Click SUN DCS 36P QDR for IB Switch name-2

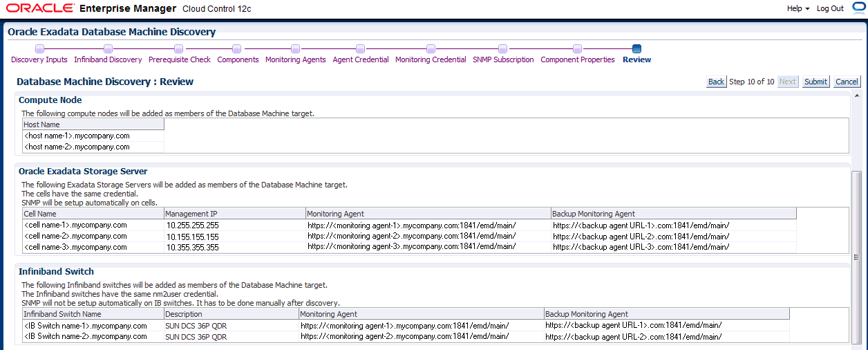[196, 337]
